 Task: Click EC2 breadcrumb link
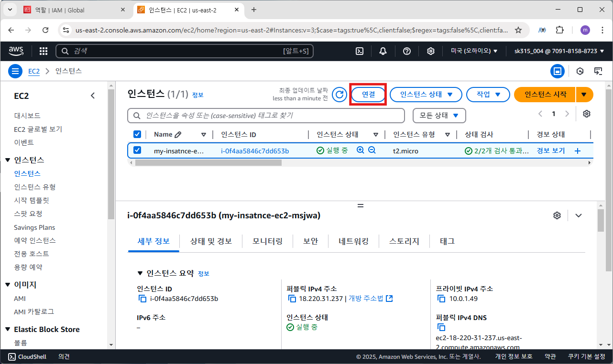[x=34, y=71]
